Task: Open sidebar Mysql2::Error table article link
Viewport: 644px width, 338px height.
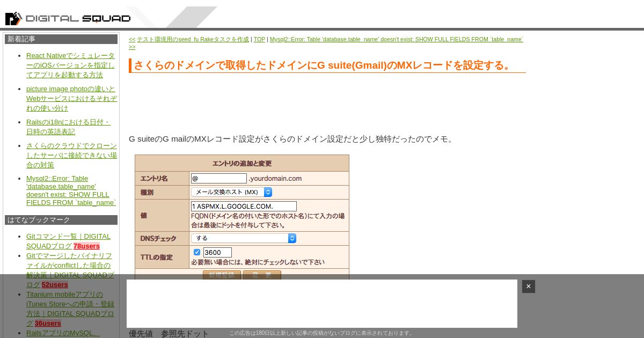Action: click(x=71, y=190)
